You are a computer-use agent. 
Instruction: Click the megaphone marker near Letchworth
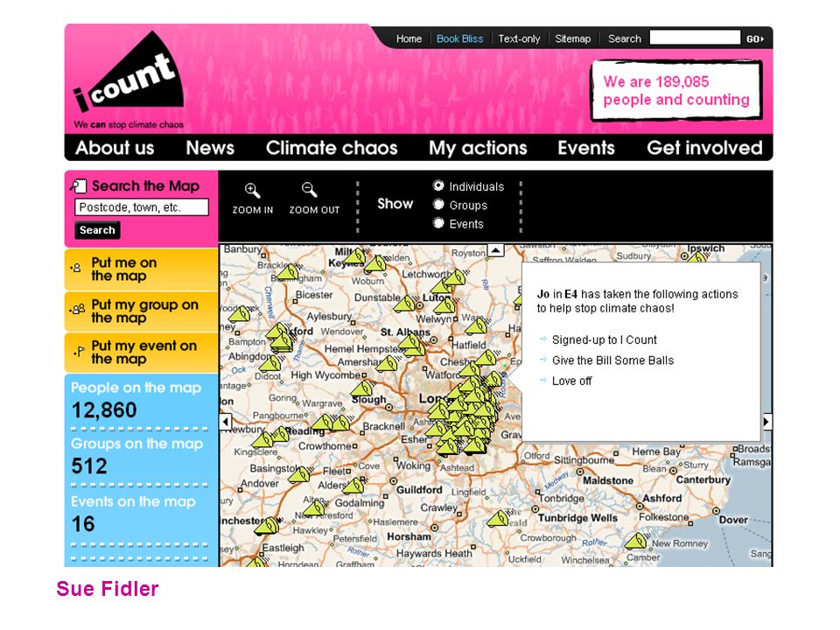[455, 278]
